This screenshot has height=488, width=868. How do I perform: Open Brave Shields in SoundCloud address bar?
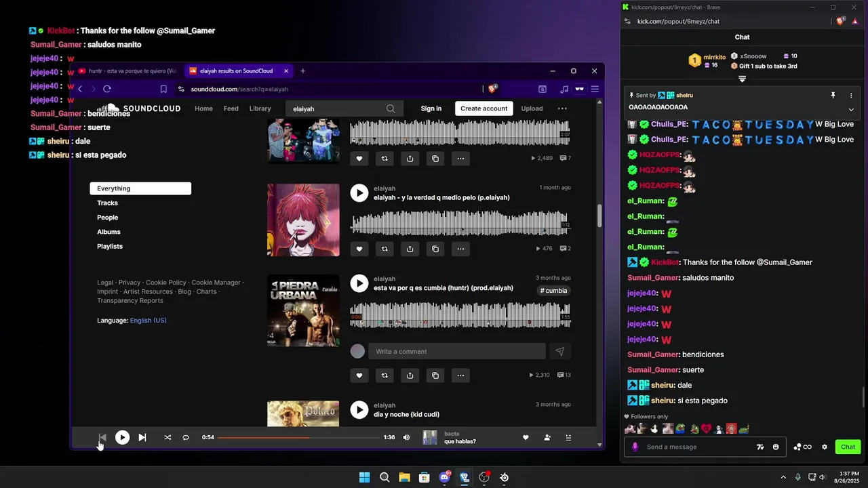click(493, 89)
